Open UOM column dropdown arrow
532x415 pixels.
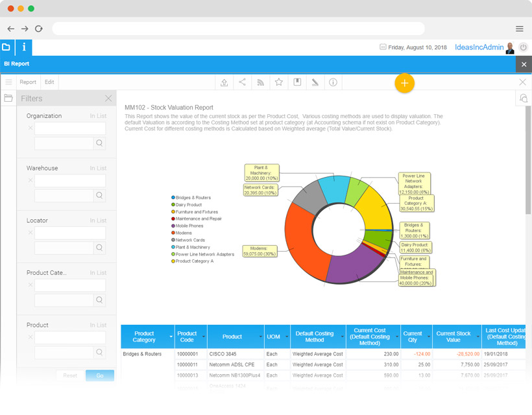click(287, 337)
